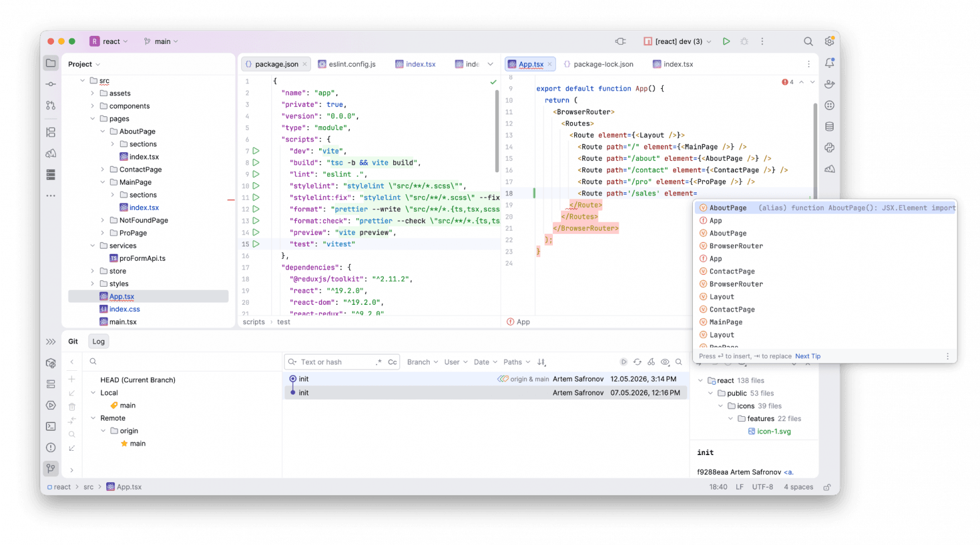The height and width of the screenshot is (545, 980).
Task: Open the Services tool window icon
Action: coord(51,405)
